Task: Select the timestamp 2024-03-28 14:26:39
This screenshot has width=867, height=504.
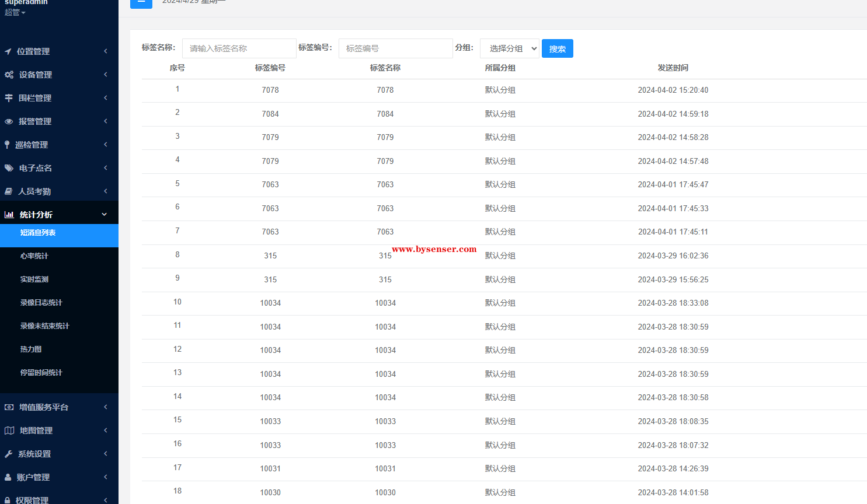Action: click(x=673, y=468)
